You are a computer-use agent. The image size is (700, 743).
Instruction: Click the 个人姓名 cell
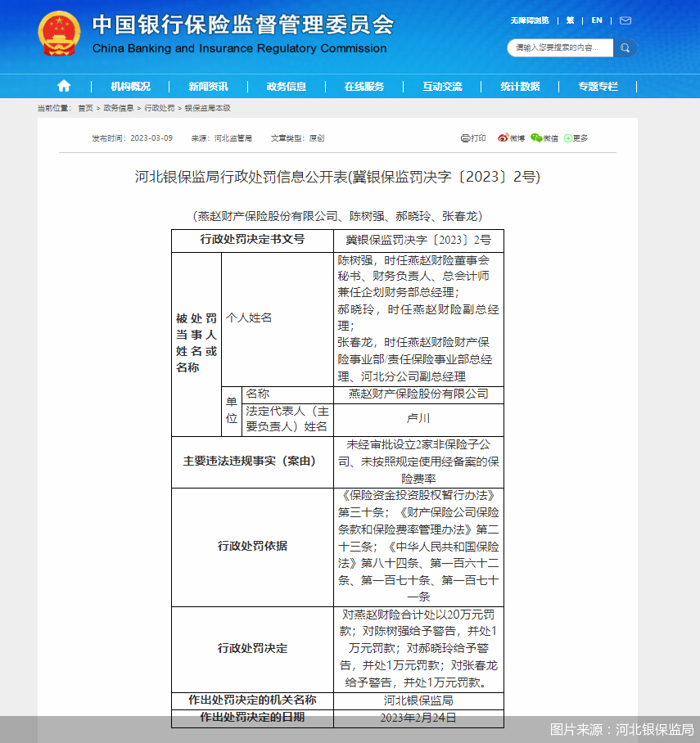(278, 319)
